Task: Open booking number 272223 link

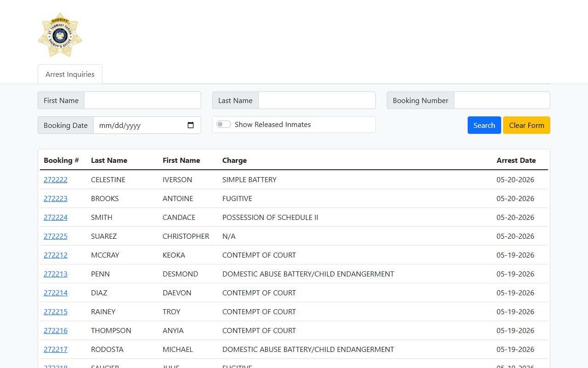Action: 56,198
